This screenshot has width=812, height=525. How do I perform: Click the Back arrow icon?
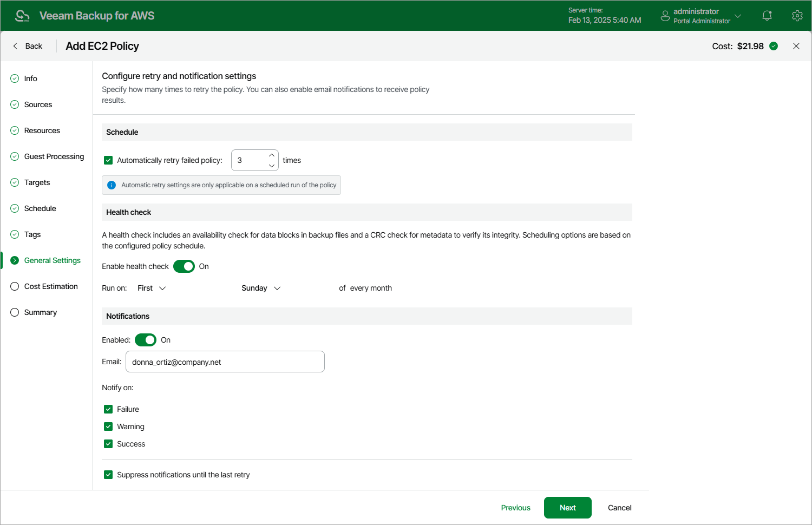pyautogui.click(x=15, y=46)
